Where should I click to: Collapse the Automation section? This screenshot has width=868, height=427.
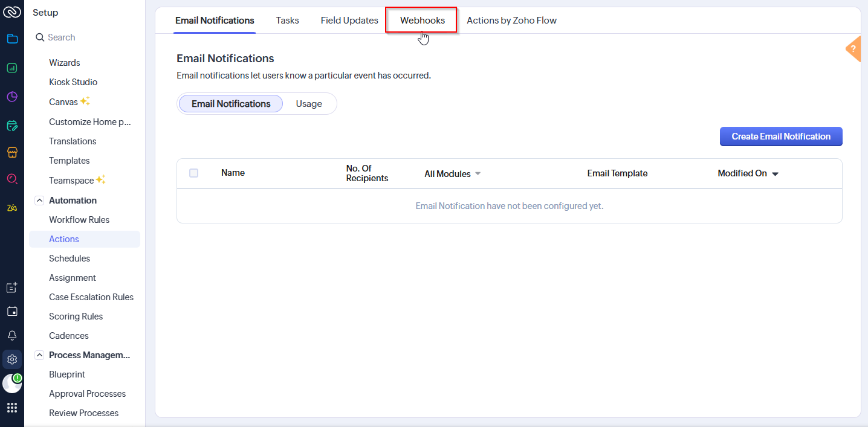click(x=39, y=201)
